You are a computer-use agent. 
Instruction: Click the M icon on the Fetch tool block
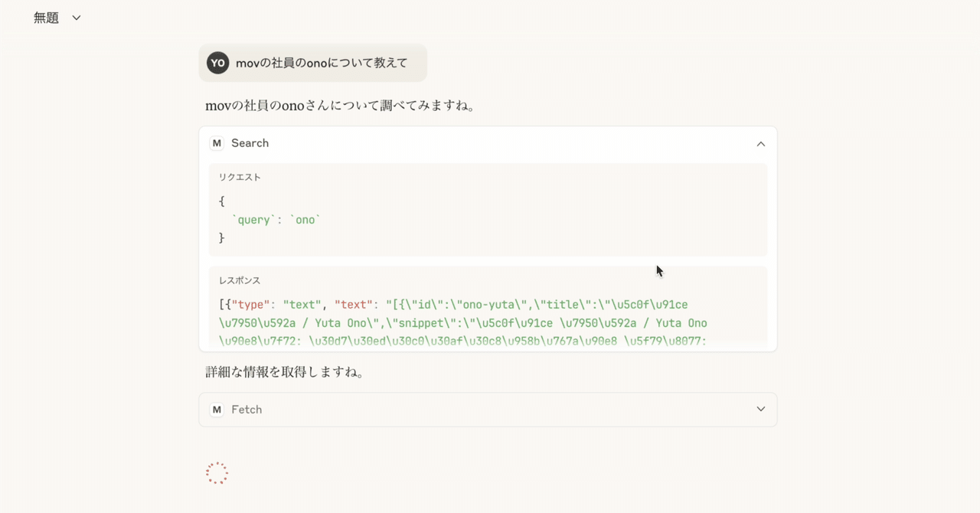(217, 410)
